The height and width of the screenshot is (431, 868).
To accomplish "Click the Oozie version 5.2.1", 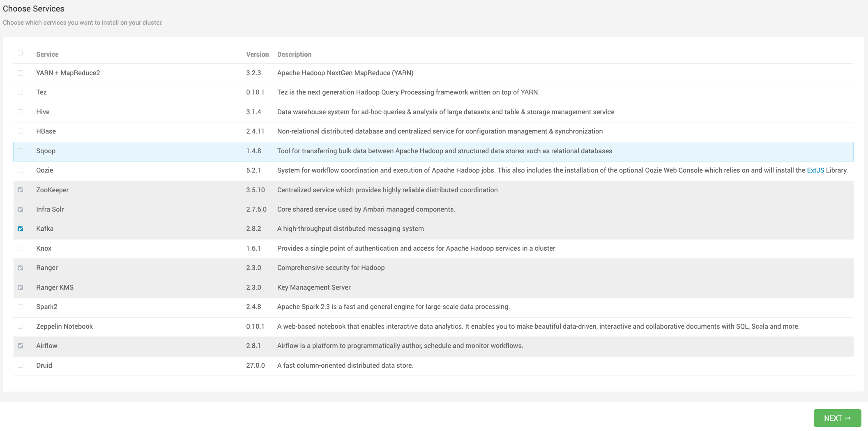I will coord(253,170).
